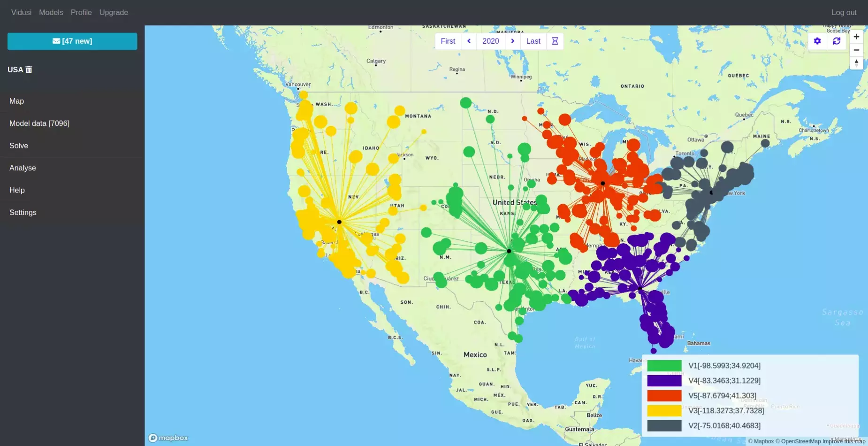Click the gray V2 legend swatch
Screen dimensions: 868x446
tap(664, 426)
